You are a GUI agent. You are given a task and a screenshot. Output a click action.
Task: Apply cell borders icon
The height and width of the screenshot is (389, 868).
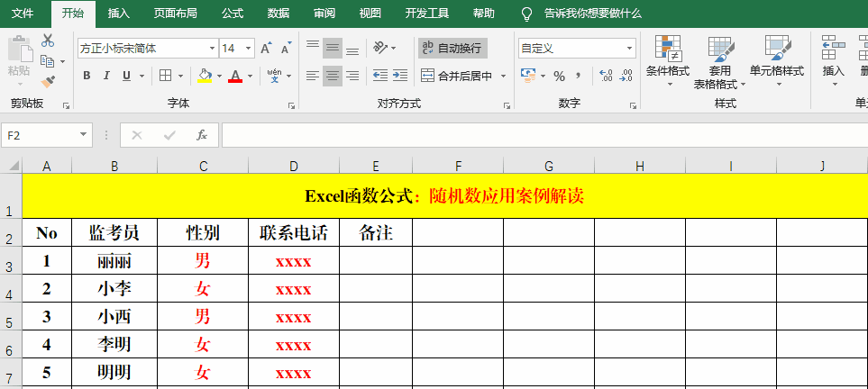point(165,76)
